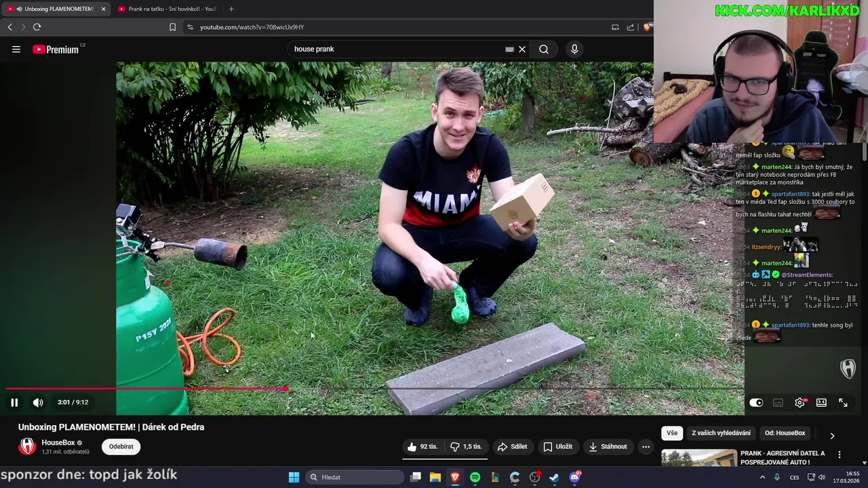This screenshot has height=488, width=868.
Task: Mute the video volume
Action: tap(38, 402)
